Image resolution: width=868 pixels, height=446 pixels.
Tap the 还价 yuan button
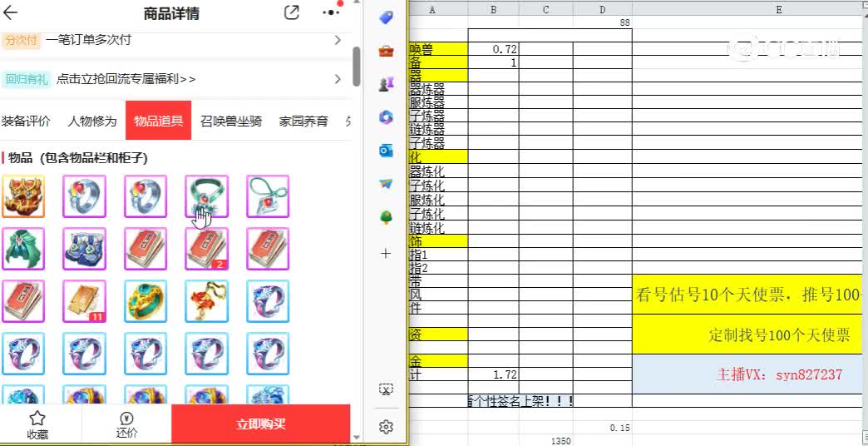(x=126, y=425)
